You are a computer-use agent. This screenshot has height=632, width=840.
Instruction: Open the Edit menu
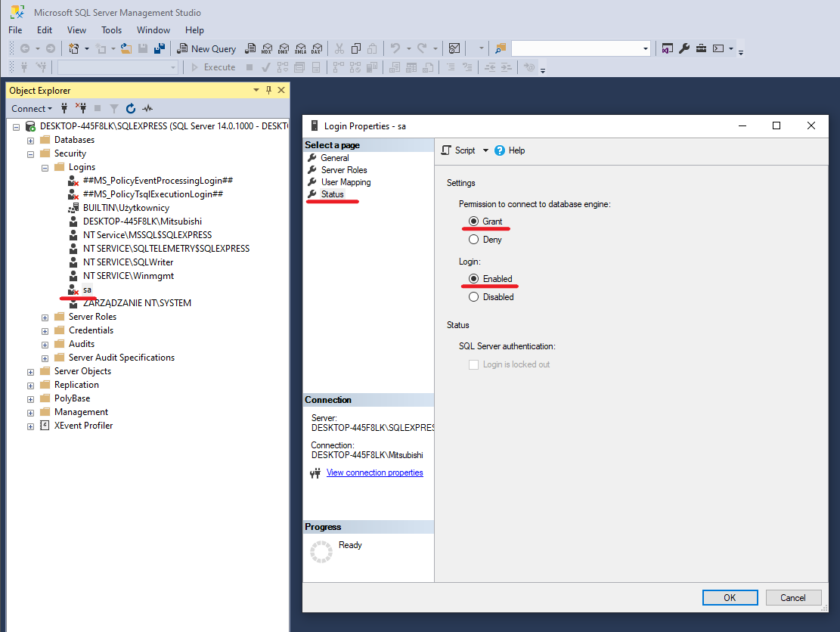pyautogui.click(x=45, y=30)
